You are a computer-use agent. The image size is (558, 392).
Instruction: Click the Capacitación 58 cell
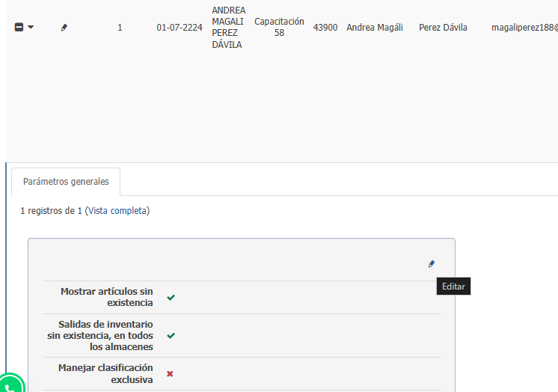click(279, 28)
